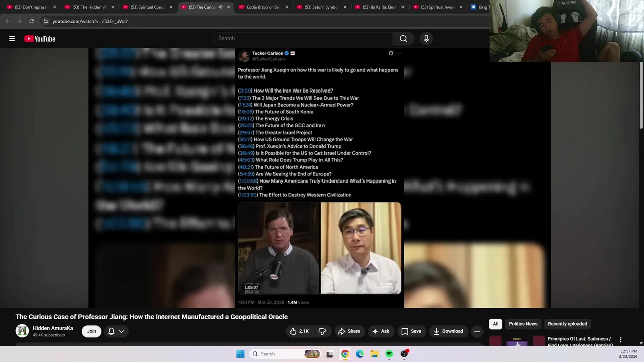This screenshot has height=362, width=644.
Task: Open the site information icon in the address bar
Action: pos(46,21)
